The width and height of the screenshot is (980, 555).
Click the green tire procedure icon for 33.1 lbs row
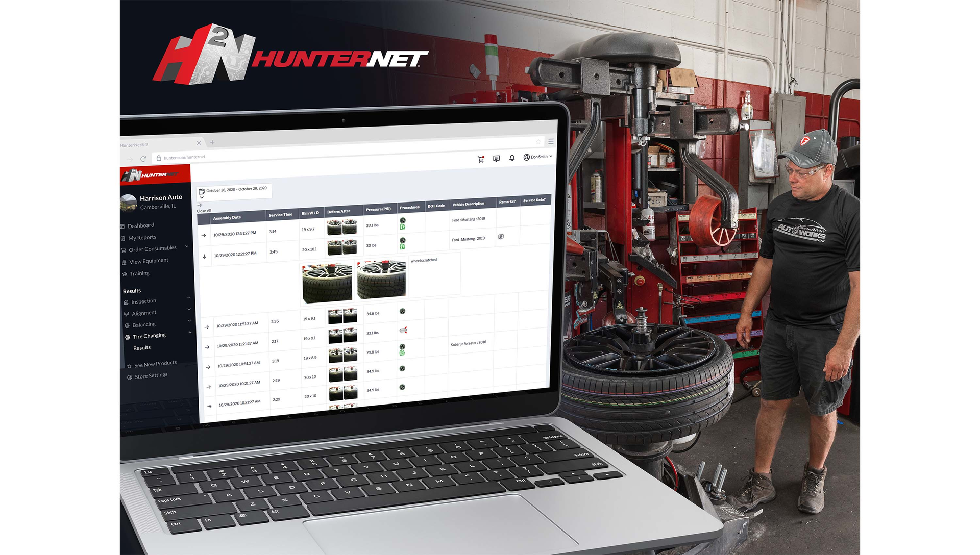403,224
